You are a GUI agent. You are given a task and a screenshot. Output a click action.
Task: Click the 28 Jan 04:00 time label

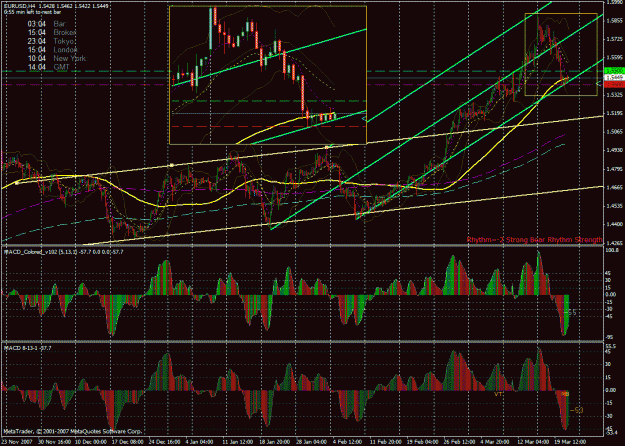pos(312,442)
